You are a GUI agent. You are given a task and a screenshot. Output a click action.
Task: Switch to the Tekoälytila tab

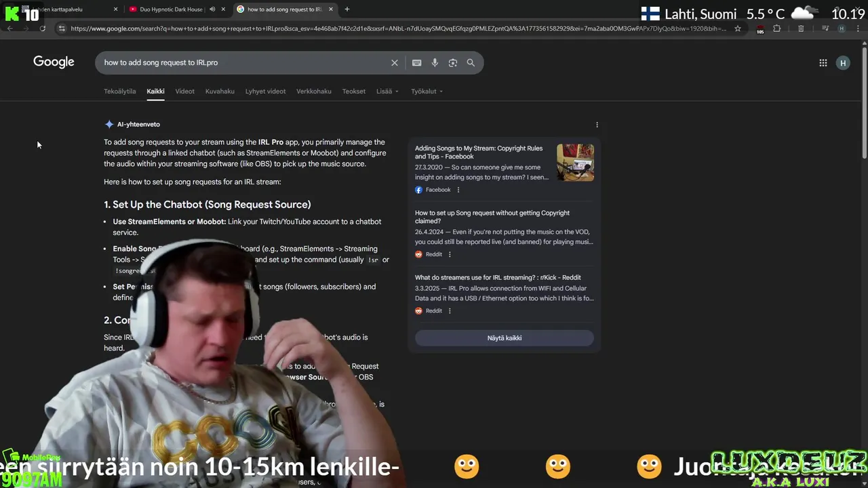click(x=119, y=91)
